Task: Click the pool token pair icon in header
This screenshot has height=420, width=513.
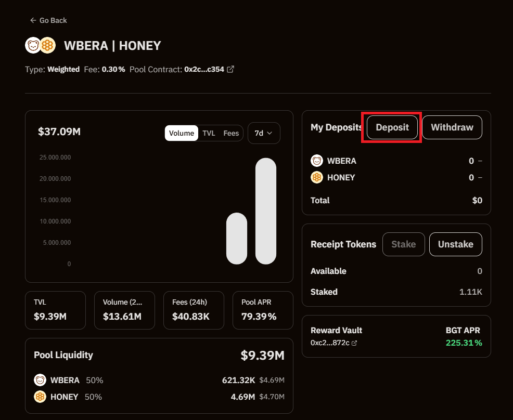Action: (40, 46)
